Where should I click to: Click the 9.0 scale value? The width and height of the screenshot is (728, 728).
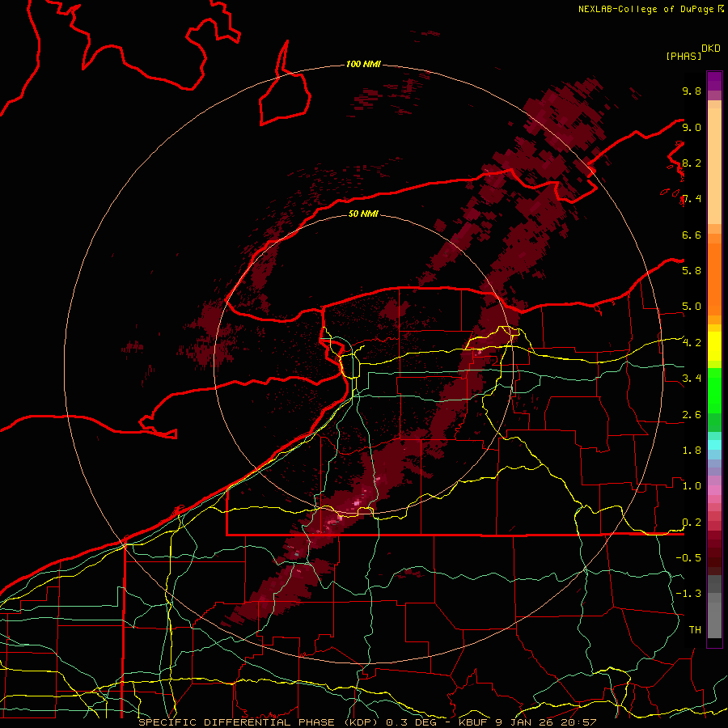pos(692,127)
